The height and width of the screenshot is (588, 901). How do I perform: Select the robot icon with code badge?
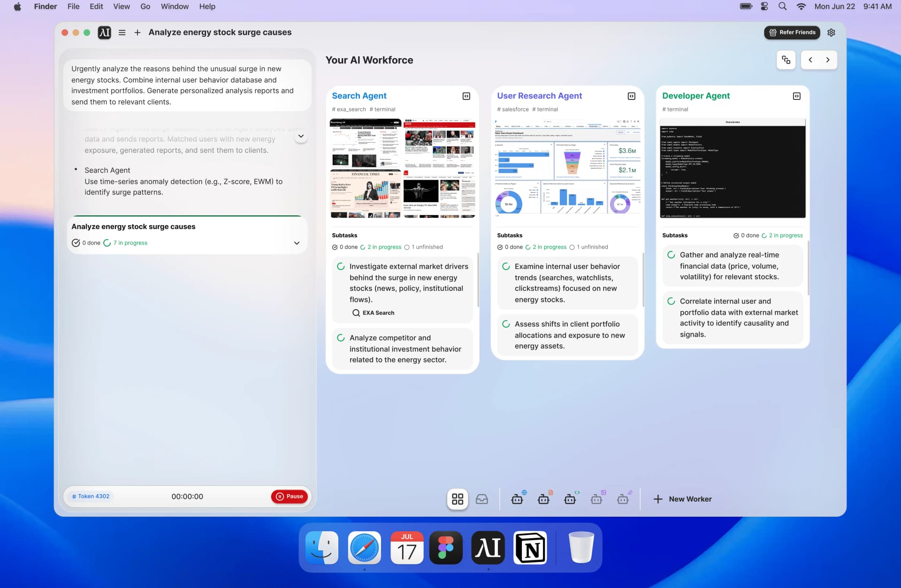click(570, 499)
